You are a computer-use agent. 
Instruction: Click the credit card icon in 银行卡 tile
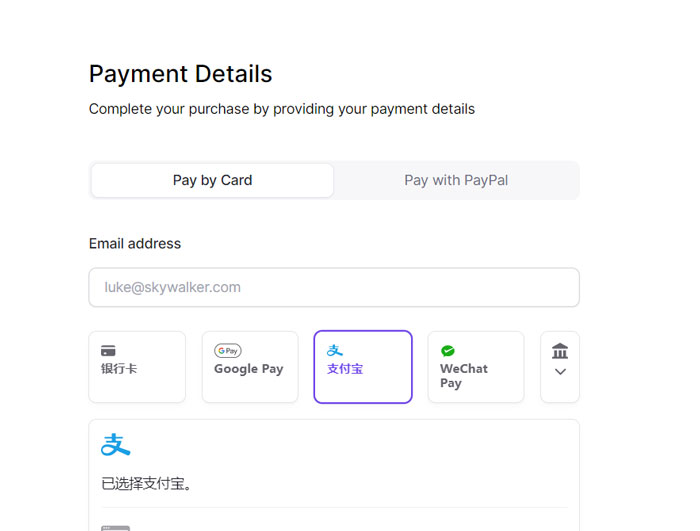(x=108, y=351)
